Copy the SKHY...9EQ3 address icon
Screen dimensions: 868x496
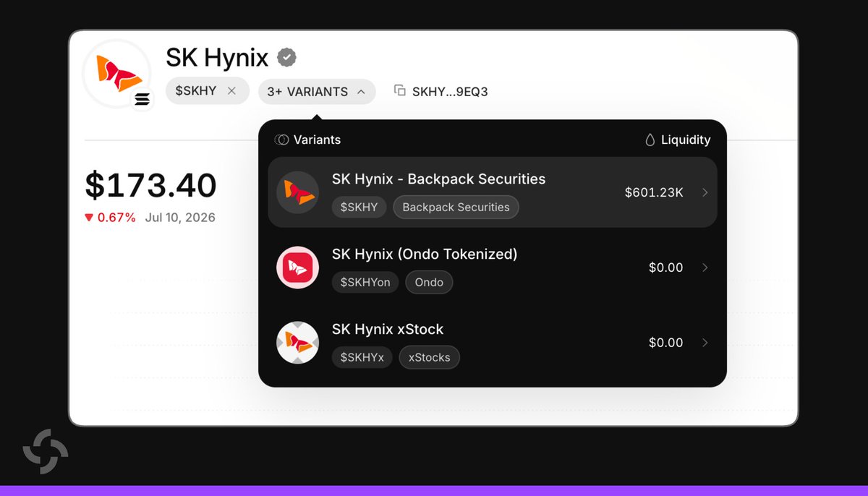(400, 90)
